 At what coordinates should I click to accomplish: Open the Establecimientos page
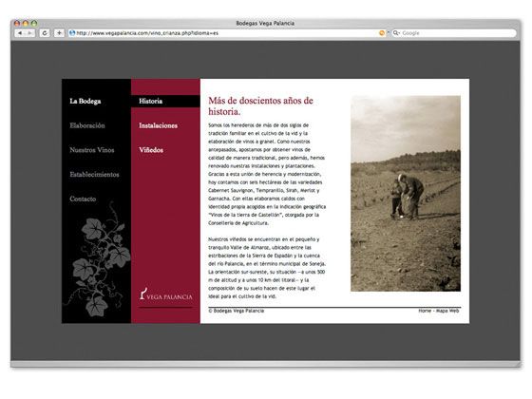pyautogui.click(x=94, y=175)
